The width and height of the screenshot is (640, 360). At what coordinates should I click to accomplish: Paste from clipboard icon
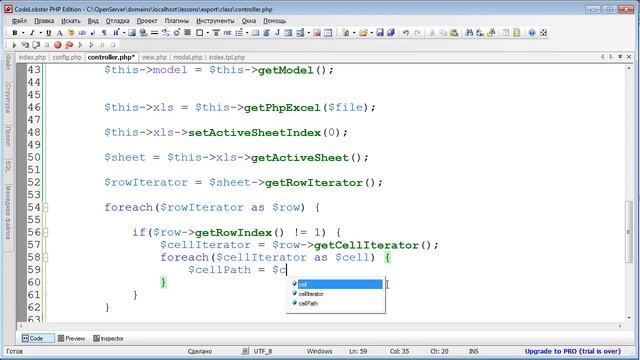[x=454, y=33]
